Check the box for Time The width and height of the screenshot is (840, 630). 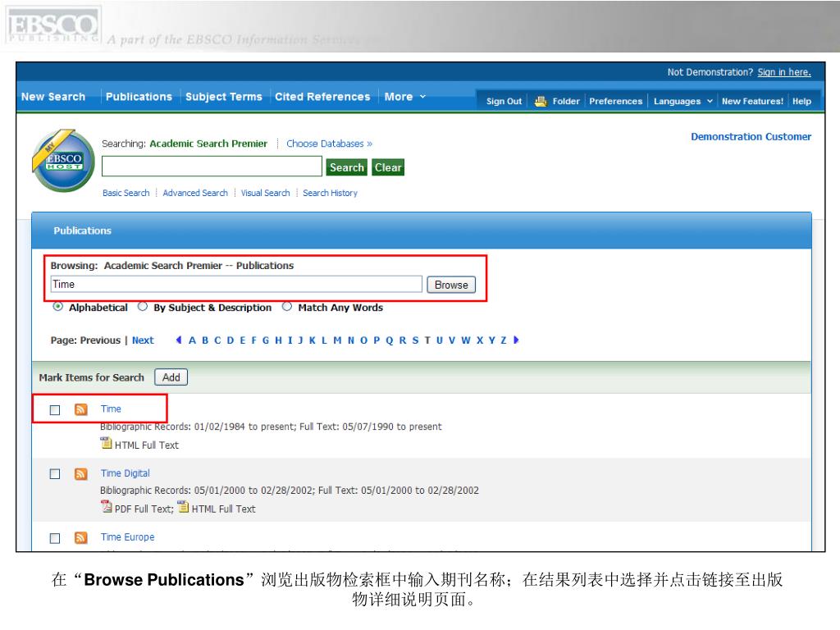click(55, 410)
